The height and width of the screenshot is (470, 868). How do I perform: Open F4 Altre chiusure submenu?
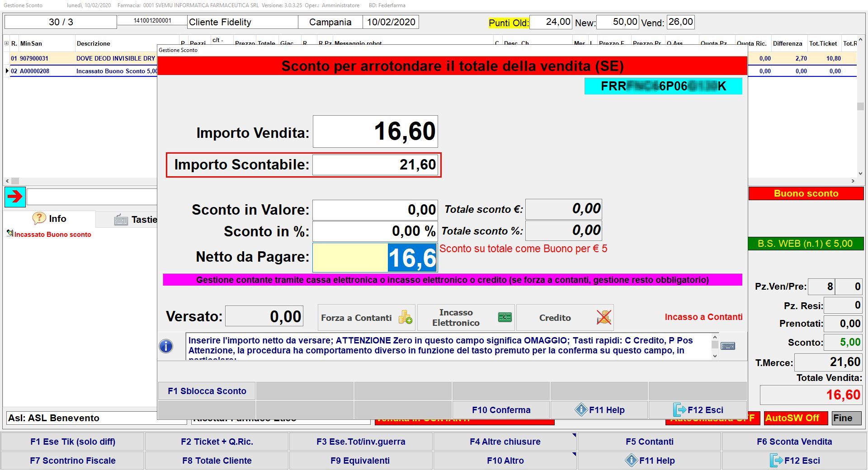505,442
